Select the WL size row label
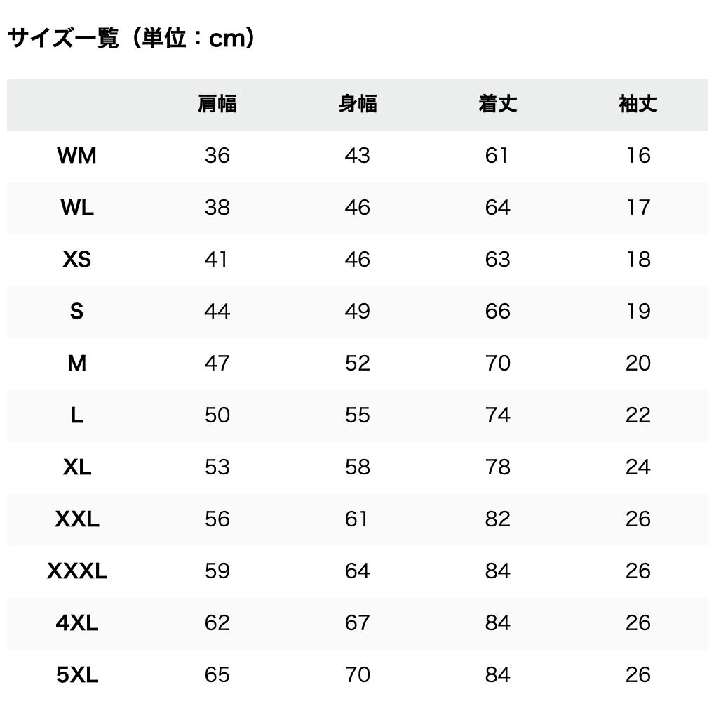 77,208
